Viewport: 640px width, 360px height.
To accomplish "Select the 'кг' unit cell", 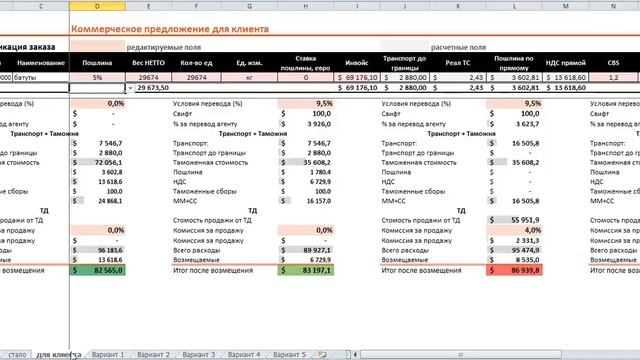I will pos(249,78).
